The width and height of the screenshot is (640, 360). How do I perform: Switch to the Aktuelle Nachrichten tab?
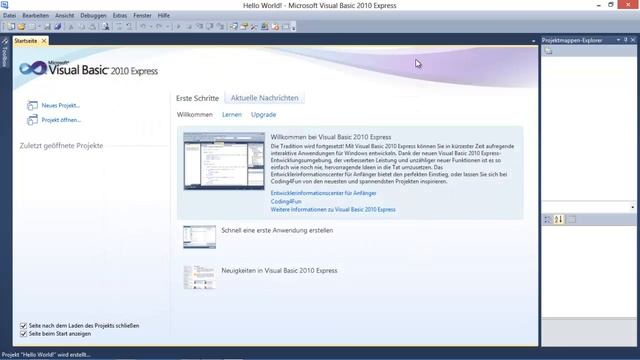click(x=264, y=98)
